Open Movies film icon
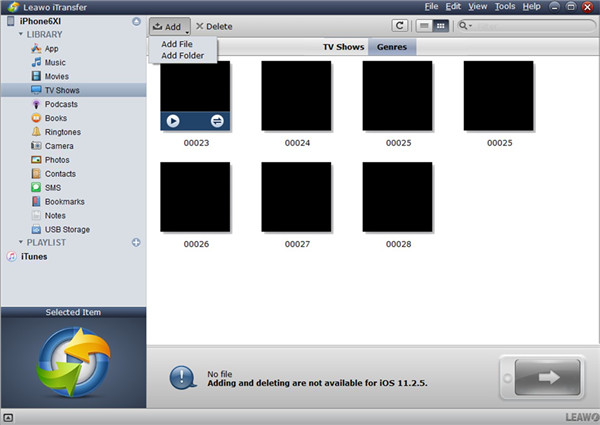The width and height of the screenshot is (600, 425). click(x=36, y=76)
